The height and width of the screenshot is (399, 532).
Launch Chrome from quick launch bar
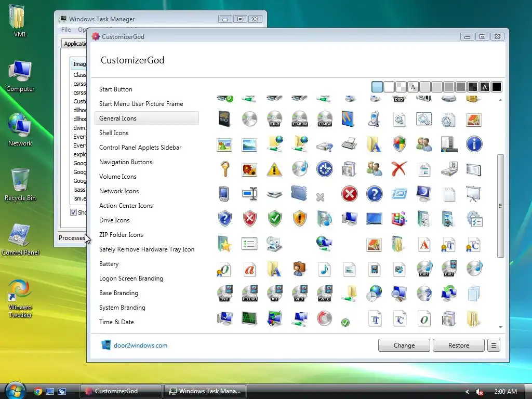[x=38, y=391]
